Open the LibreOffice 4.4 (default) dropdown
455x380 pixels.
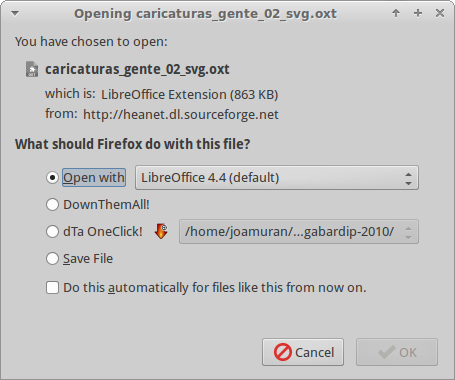277,178
